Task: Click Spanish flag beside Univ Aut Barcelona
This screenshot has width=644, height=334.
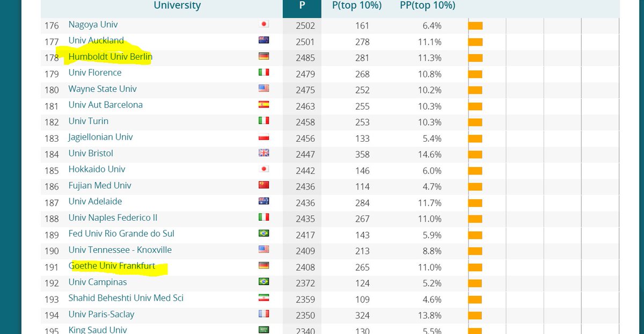Action: (264, 105)
